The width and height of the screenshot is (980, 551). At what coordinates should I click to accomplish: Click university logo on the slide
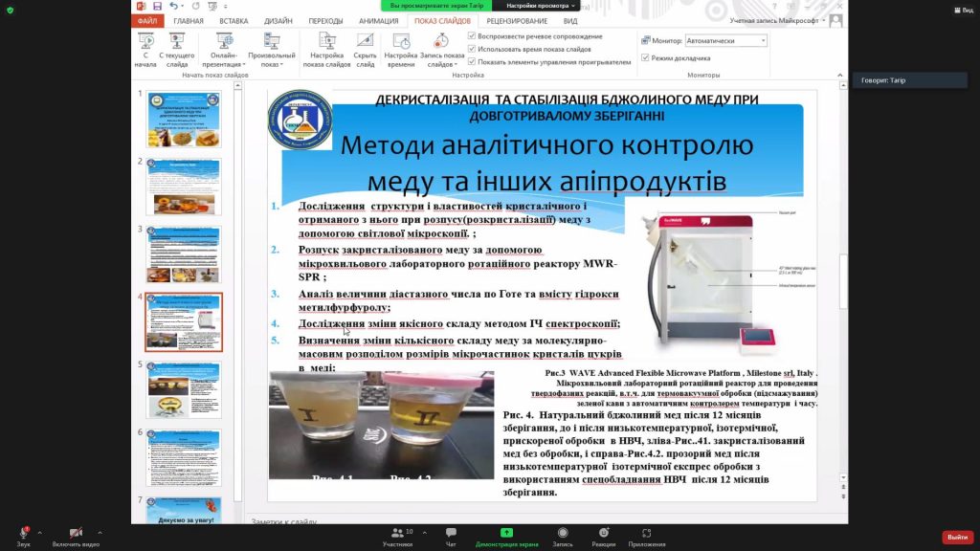click(300, 120)
